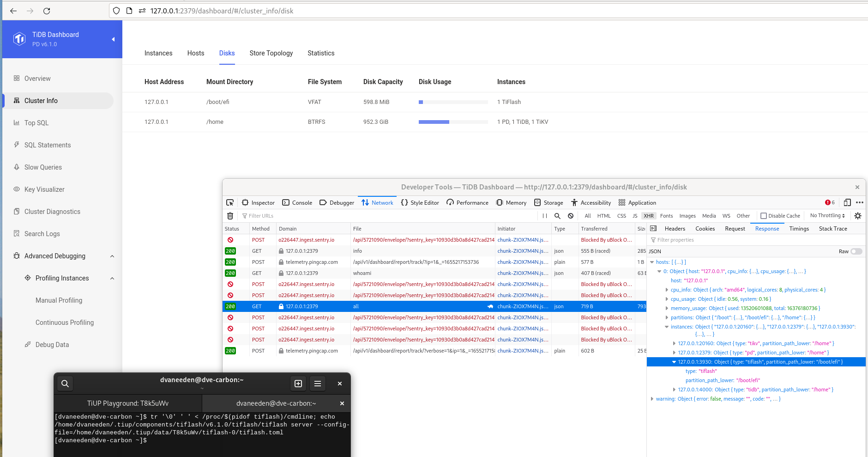This screenshot has width=868, height=457.
Task: Filter requests by All types
Action: (x=588, y=216)
